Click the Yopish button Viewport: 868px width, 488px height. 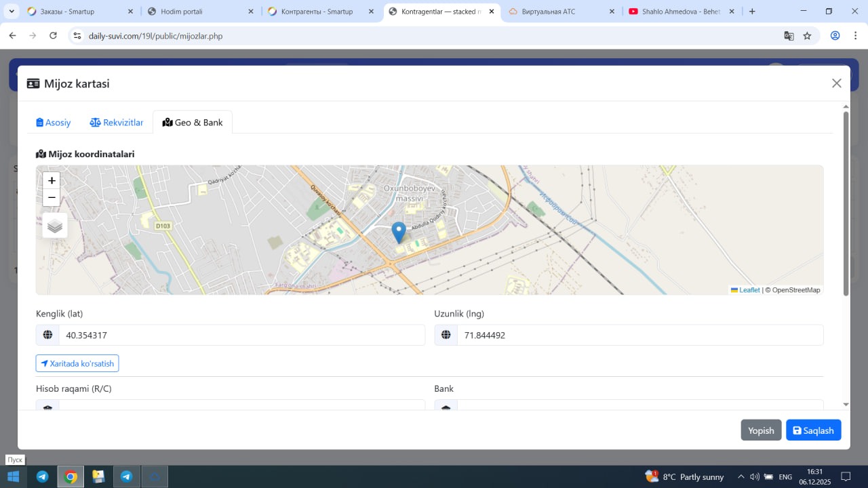click(761, 430)
